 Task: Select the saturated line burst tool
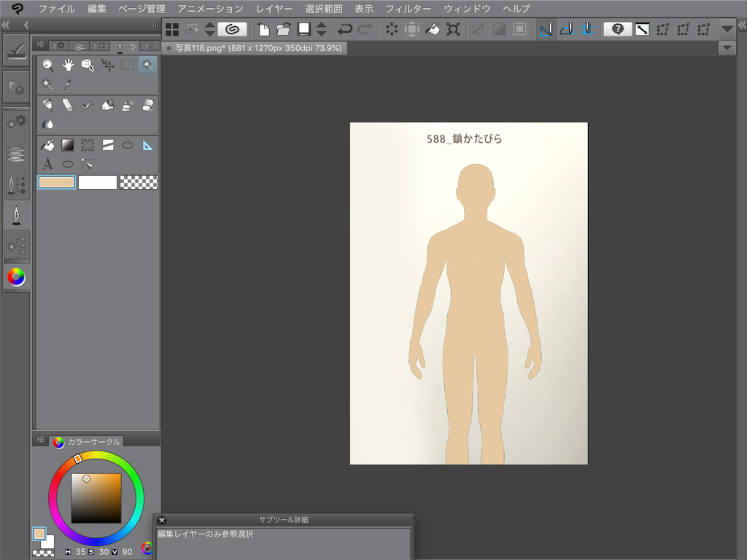[88, 145]
